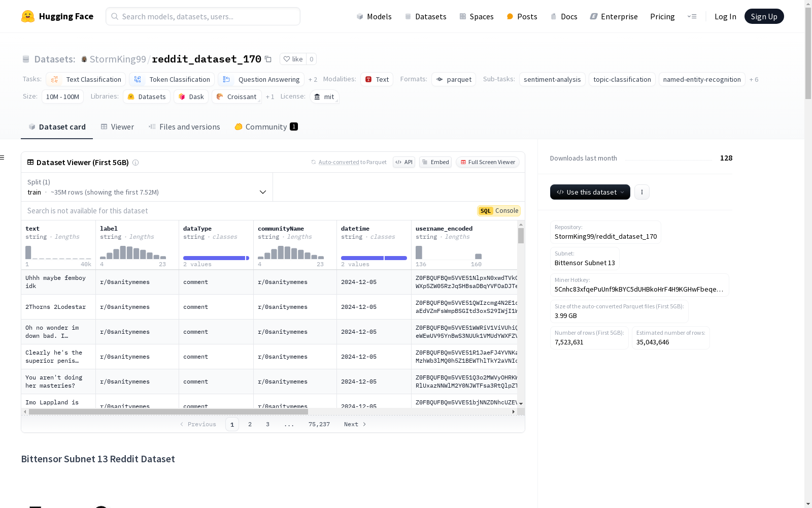Jump to page 75,237

(319, 424)
